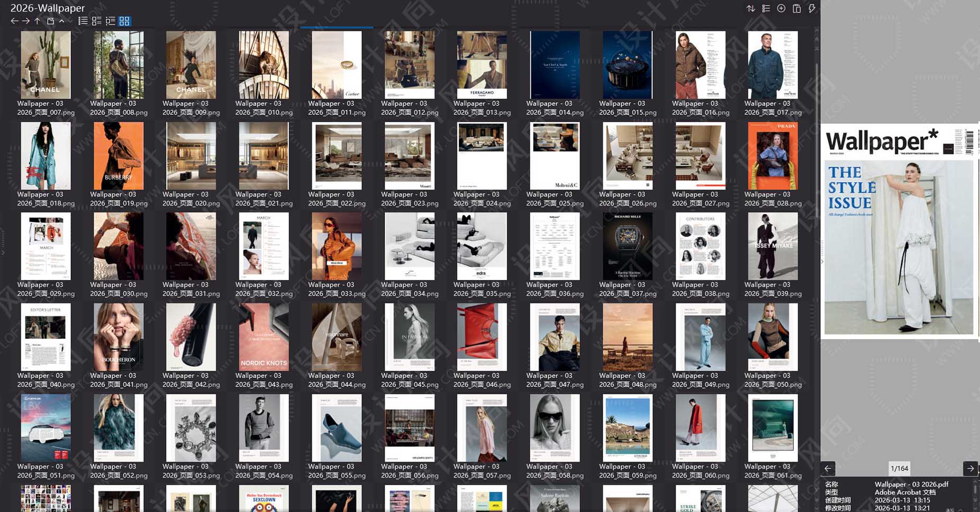Click the forward navigation arrow
980x512 pixels.
tap(25, 21)
